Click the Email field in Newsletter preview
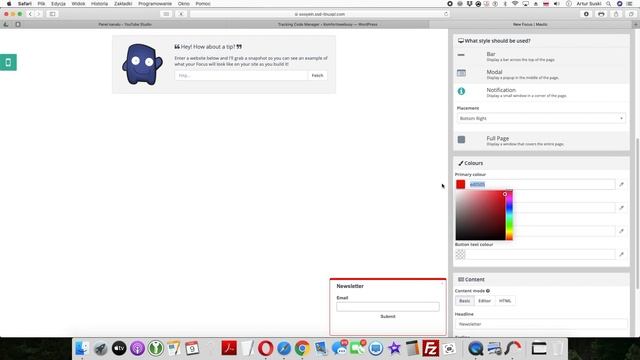The image size is (640, 360). [x=388, y=307]
